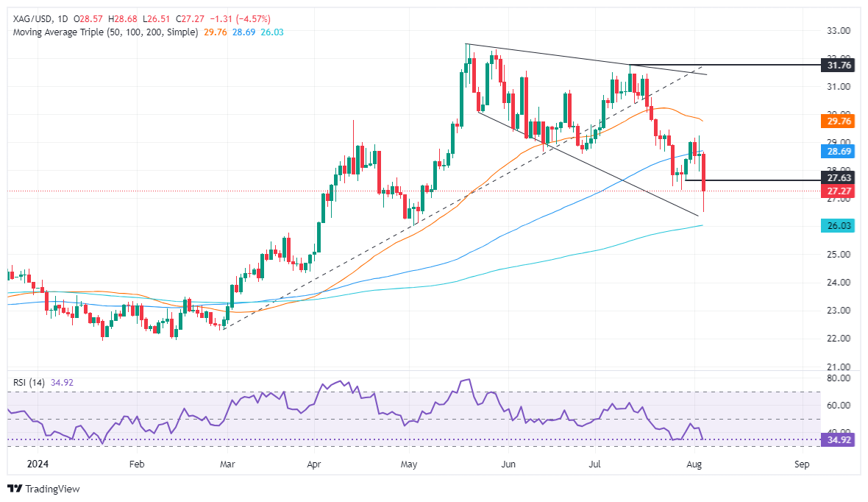
Task: Click the RSI (14) indicator label
Action: point(29,382)
